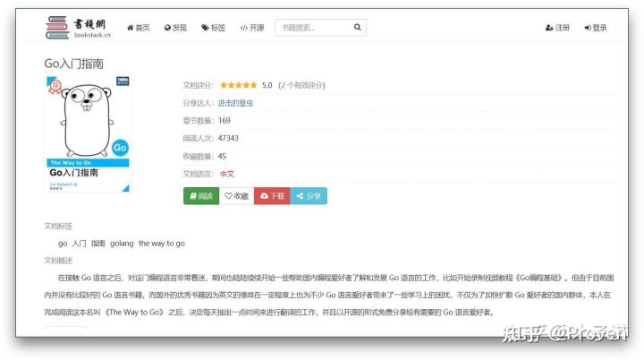This screenshot has height=360, width=644.
Task: Click the magnifier search icon
Action: coord(358,28)
